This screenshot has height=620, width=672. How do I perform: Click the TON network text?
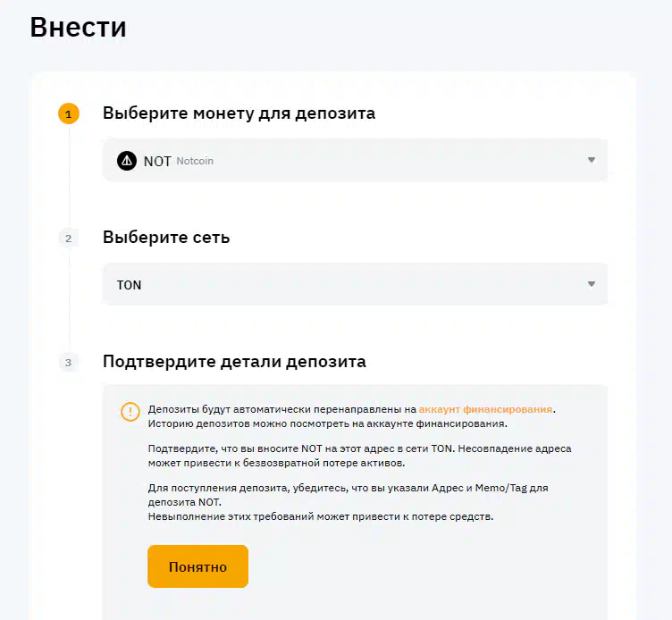click(129, 285)
